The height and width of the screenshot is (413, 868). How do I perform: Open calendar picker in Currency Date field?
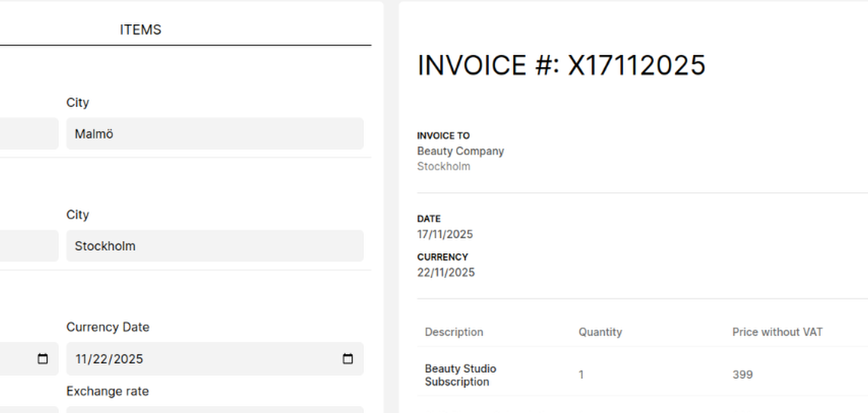tap(348, 359)
